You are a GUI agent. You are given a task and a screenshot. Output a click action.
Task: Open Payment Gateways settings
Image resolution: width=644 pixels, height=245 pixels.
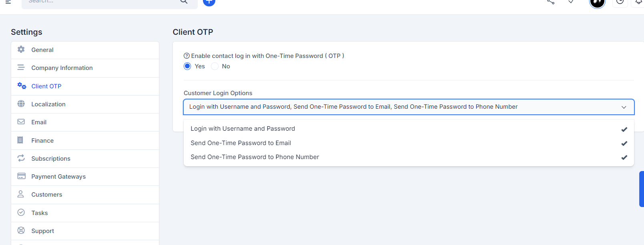58,176
